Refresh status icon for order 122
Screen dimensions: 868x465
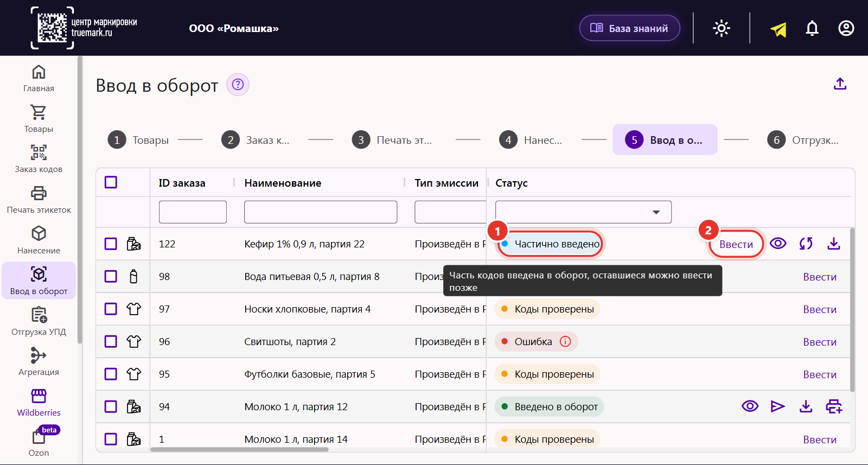806,244
